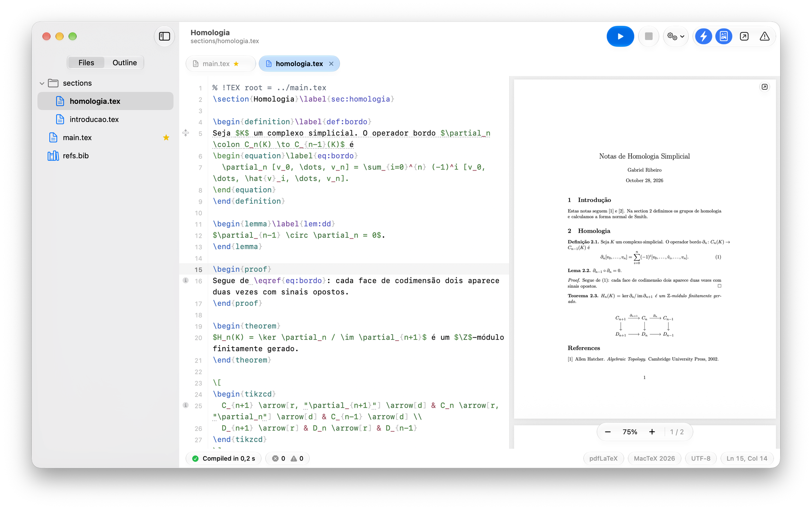Click the stop typesetting button
Screen dimensions: 812x510
[648, 36]
